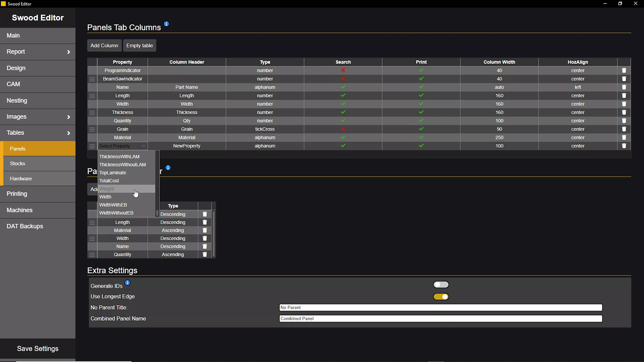644x362 pixels.
Task: Disable the Use Longest Edge toggle
Action: pos(441,297)
